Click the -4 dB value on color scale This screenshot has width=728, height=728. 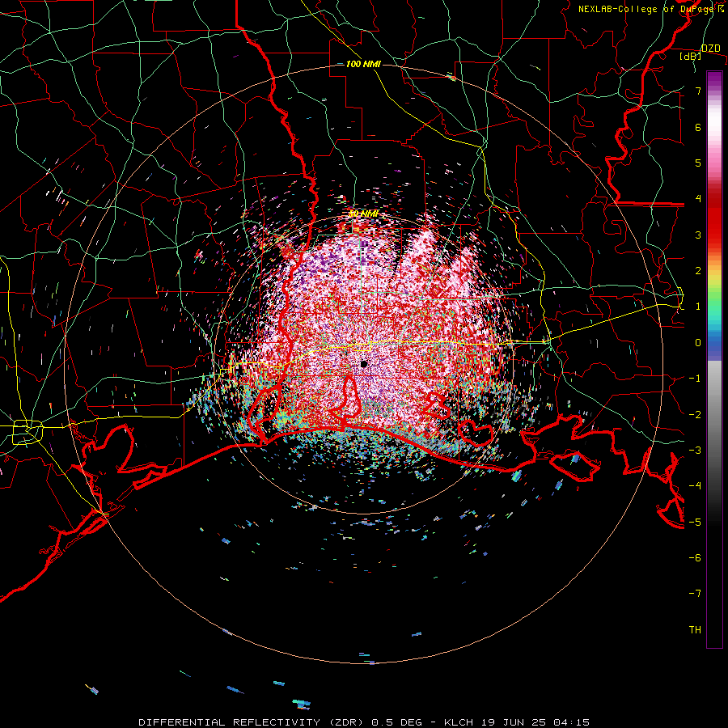coord(695,486)
